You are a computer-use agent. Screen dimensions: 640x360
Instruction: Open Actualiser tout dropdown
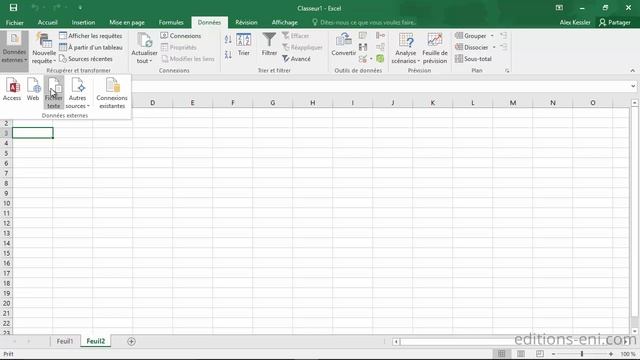point(144,48)
